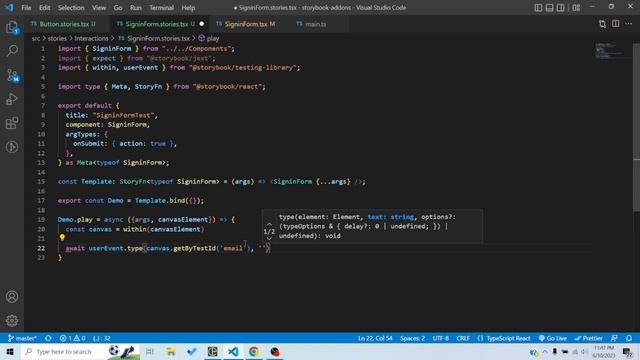Click line number 15 in gutter
The image size is (640, 360).
[41, 182]
